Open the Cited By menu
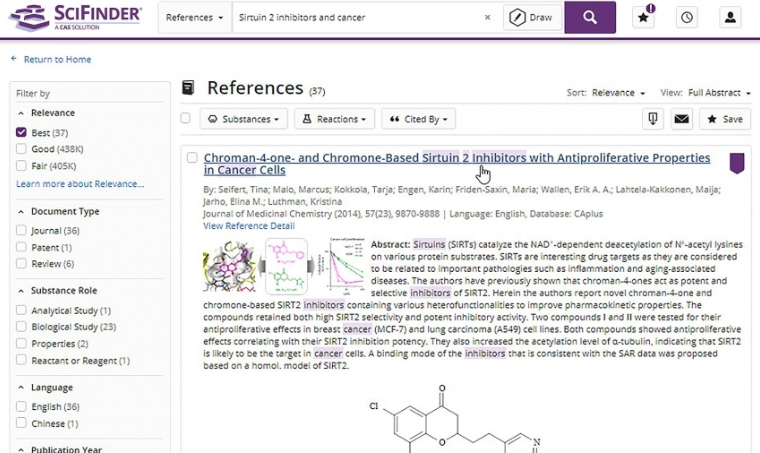This screenshot has width=760, height=453. [418, 119]
